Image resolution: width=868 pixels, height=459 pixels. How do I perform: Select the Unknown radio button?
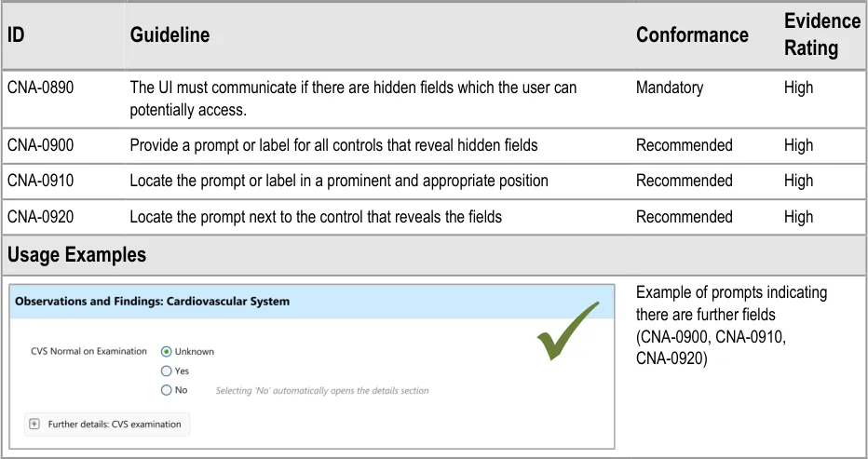pyautogui.click(x=167, y=352)
